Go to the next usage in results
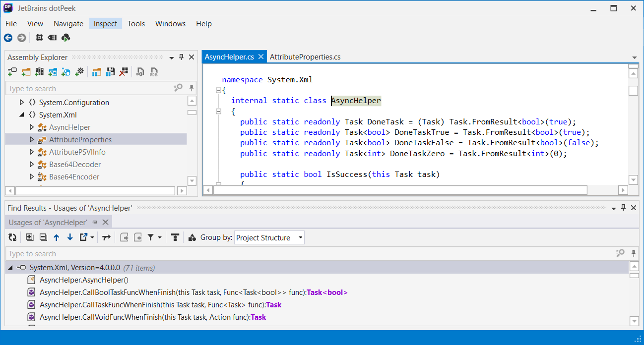 click(x=69, y=237)
